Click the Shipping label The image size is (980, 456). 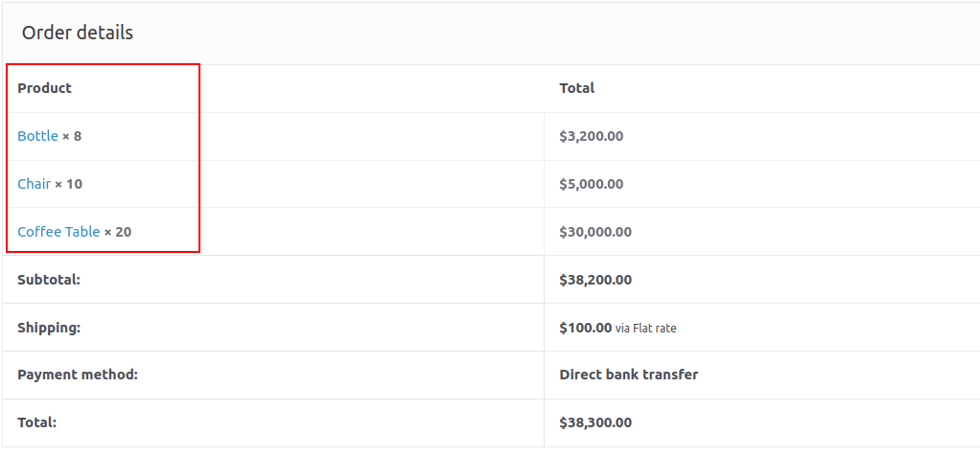point(48,328)
